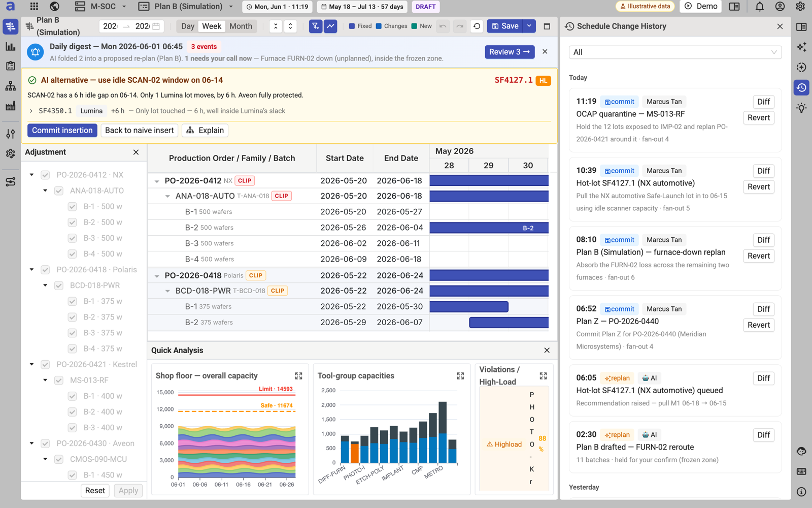Uncheck the B-1 · 500 w checkbox
Image resolution: width=812 pixels, height=508 pixels.
coord(72,207)
